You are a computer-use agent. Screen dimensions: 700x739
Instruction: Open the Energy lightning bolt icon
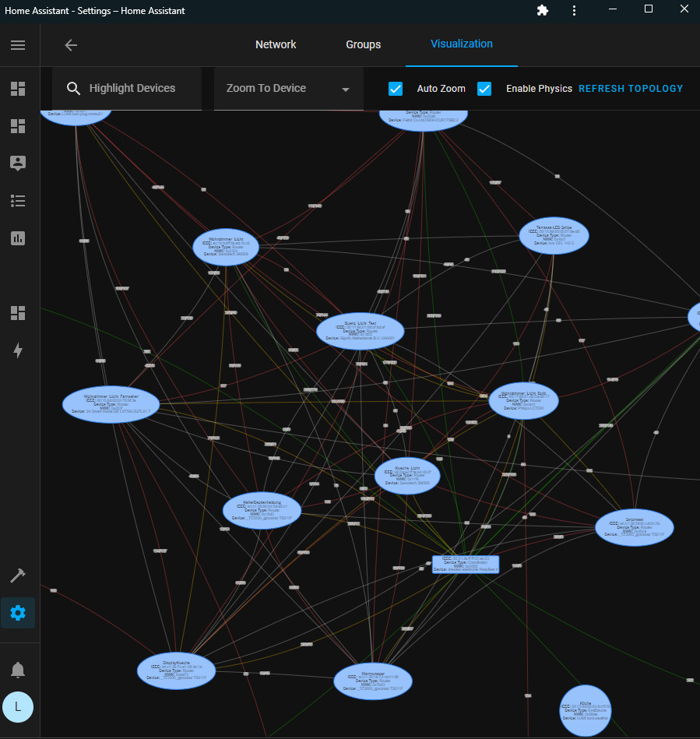(18, 351)
